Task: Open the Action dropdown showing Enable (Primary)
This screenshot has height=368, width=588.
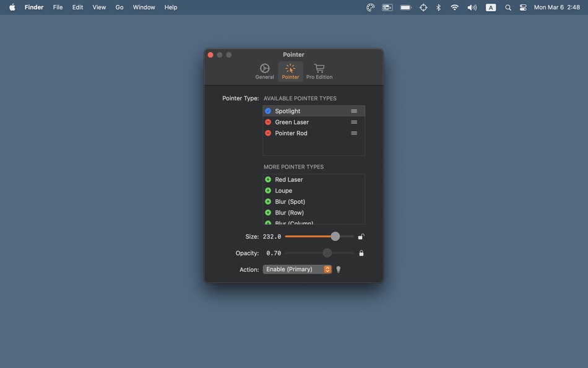Action: pyautogui.click(x=297, y=269)
